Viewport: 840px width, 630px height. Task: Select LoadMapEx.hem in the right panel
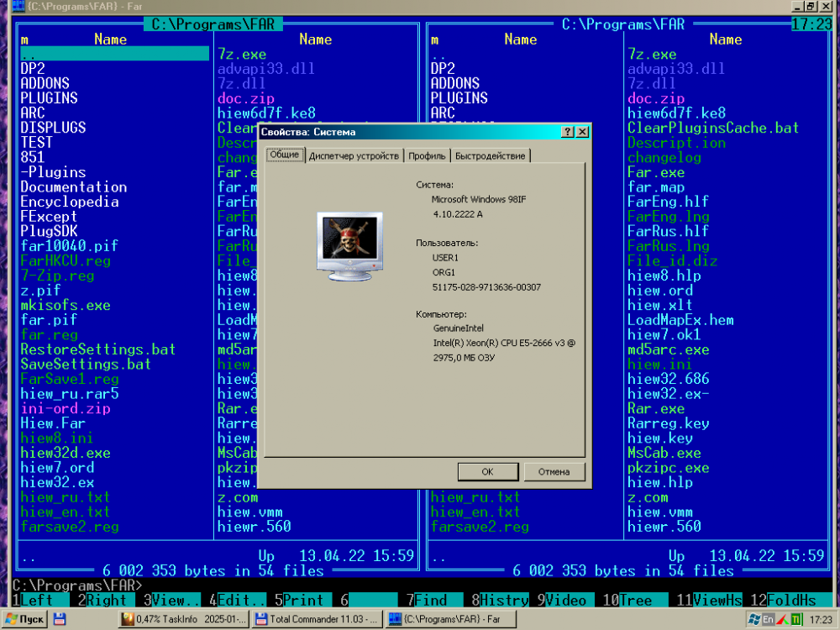tap(680, 320)
